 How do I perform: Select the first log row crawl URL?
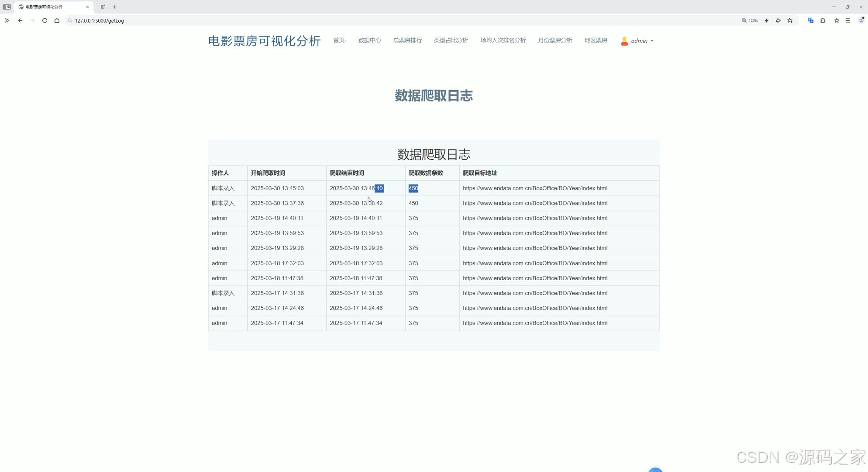[x=535, y=188]
